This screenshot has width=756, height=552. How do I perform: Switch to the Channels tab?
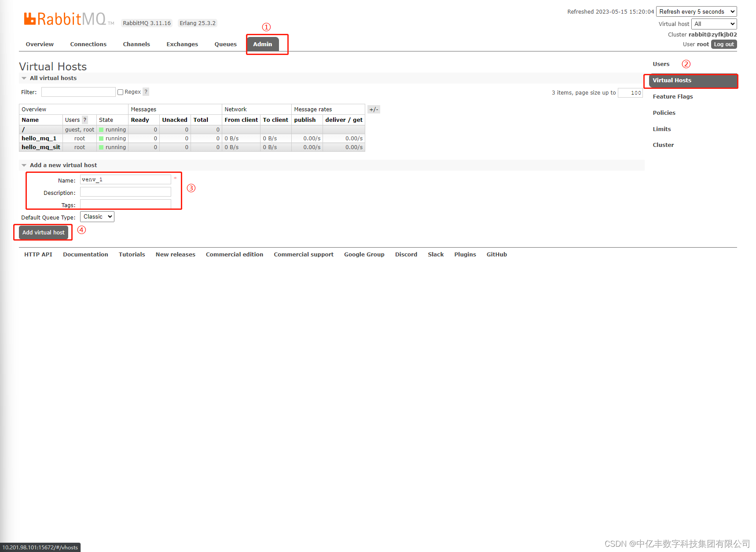point(136,44)
